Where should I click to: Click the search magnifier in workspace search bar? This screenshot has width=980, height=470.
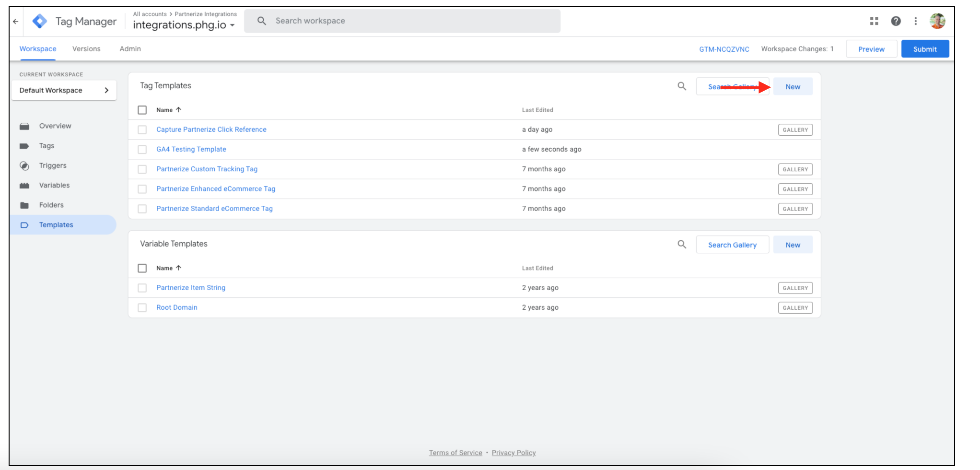point(262,21)
